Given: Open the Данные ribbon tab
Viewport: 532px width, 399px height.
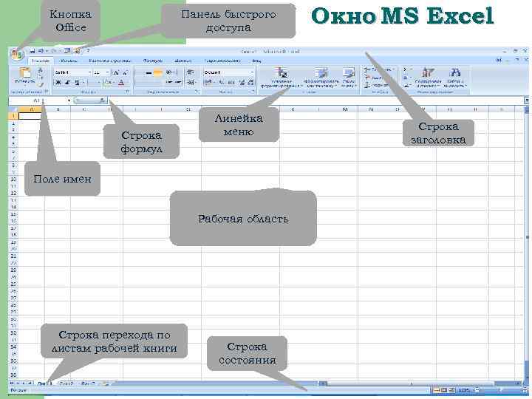Looking at the screenshot, I should point(183,61).
